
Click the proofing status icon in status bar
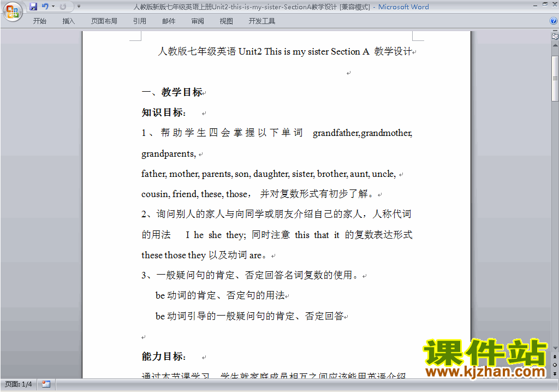(x=46, y=384)
